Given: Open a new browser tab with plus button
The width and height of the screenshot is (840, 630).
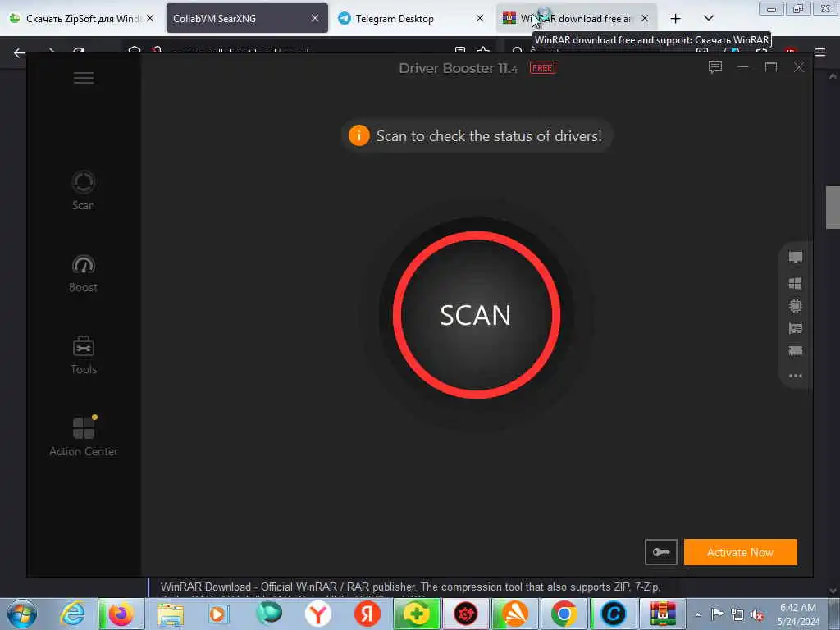Looking at the screenshot, I should tap(676, 19).
